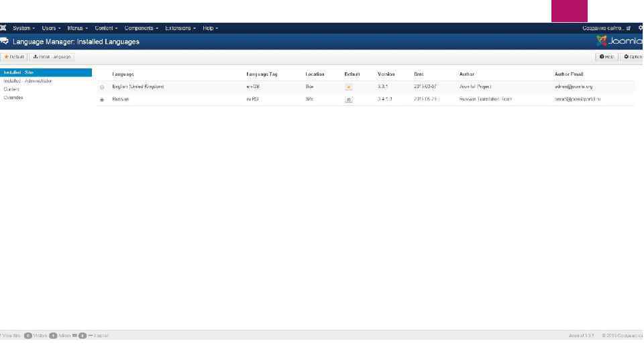This screenshot has height=362, width=644.
Task: Click the Language Tag column header
Action: pos(262,74)
